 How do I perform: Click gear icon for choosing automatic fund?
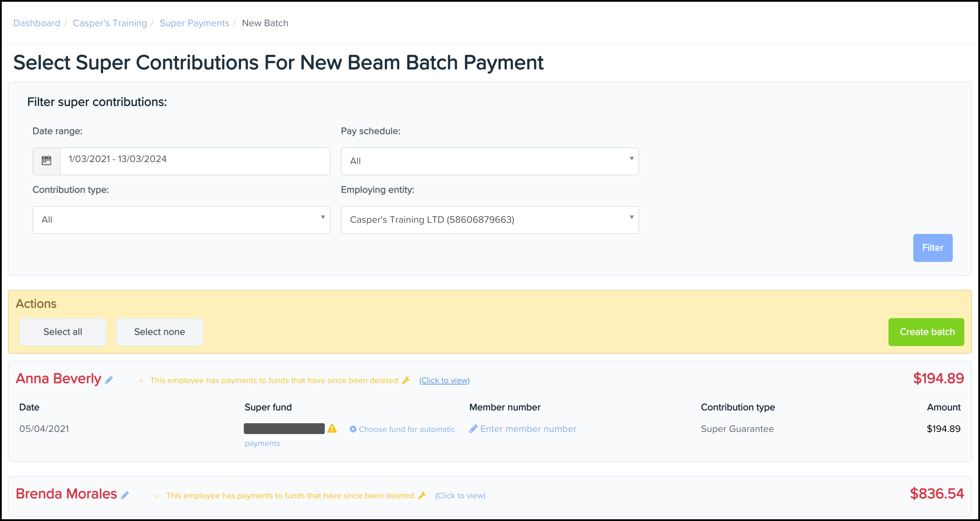tap(353, 429)
